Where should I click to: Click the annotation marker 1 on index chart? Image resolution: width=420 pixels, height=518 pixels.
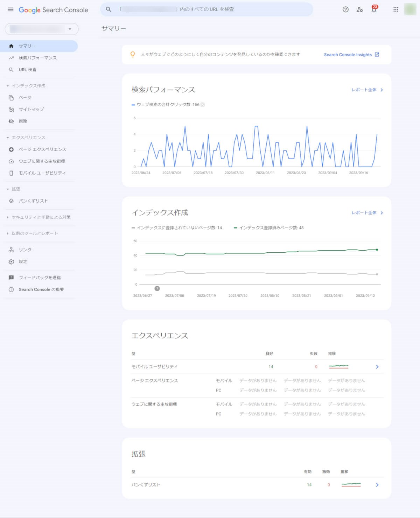(x=157, y=288)
